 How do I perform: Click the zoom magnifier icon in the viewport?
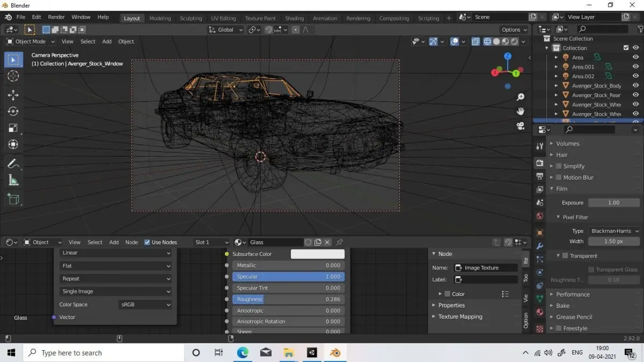(520, 97)
